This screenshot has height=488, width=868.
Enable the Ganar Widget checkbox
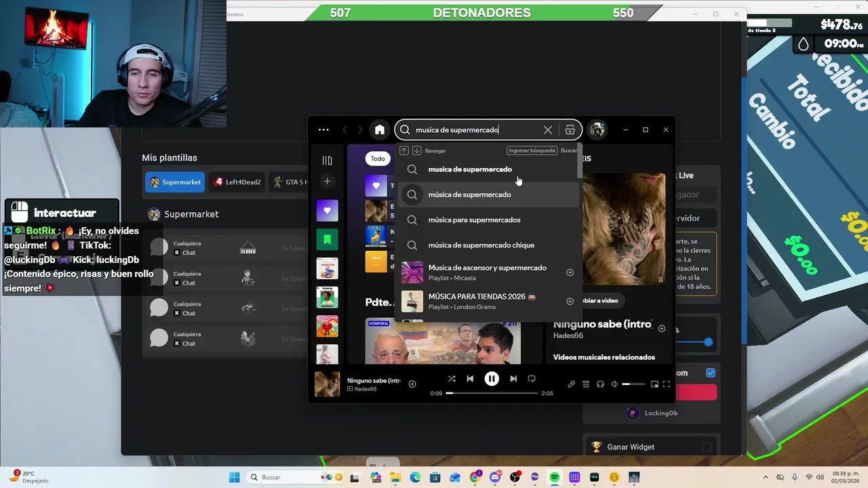pos(707,447)
